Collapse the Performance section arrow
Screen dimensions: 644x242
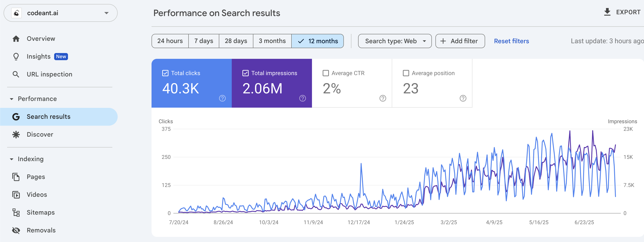coord(12,99)
